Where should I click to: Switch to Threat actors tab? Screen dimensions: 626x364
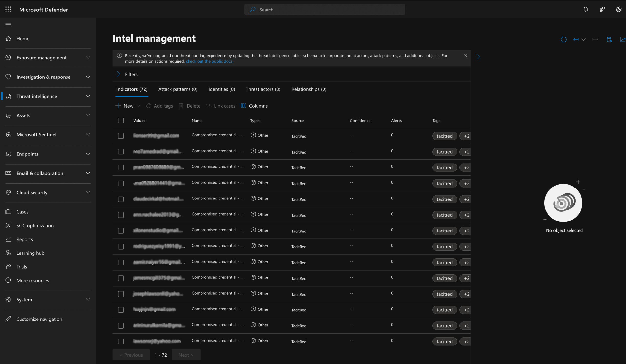tap(263, 89)
